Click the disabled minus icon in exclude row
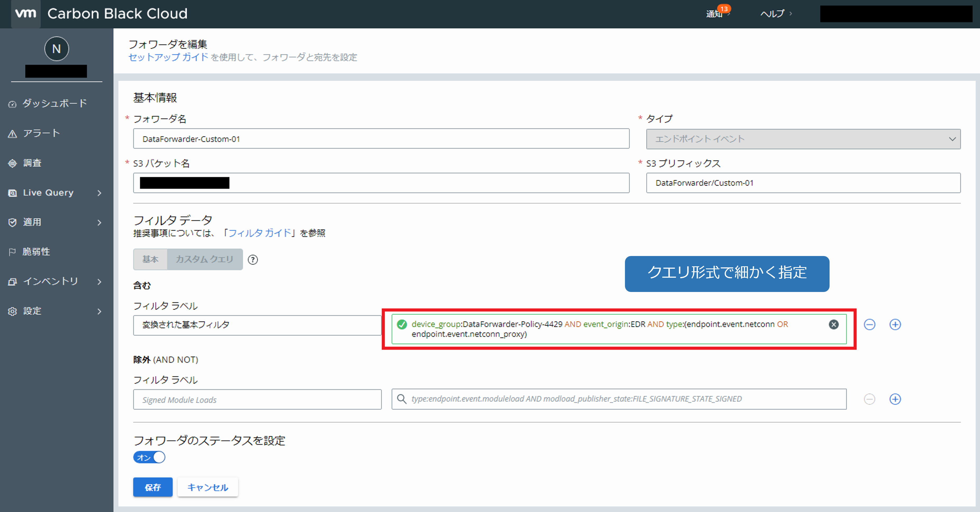This screenshot has width=980, height=512. point(870,399)
